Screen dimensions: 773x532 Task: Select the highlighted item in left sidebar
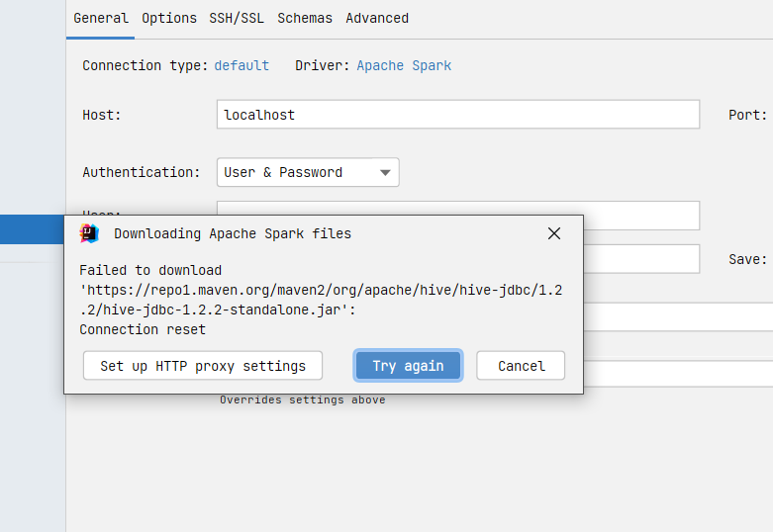coord(32,229)
